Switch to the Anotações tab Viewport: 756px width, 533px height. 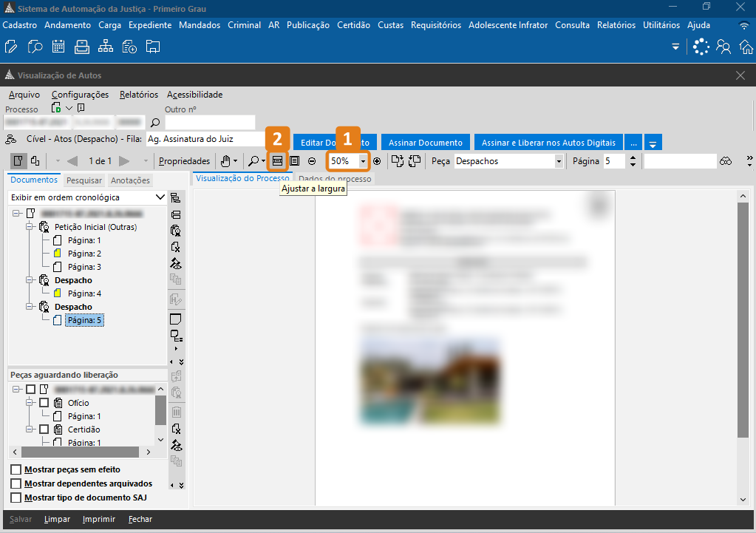click(x=130, y=180)
